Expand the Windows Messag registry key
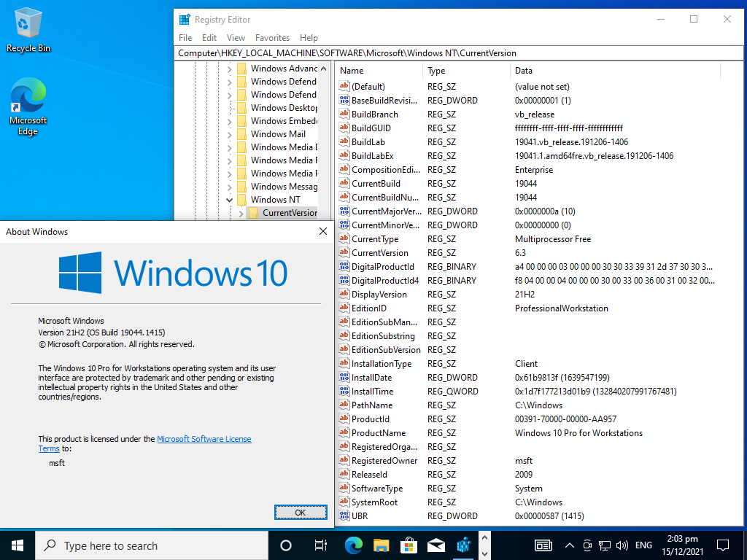The height and width of the screenshot is (560, 747). 229,187
